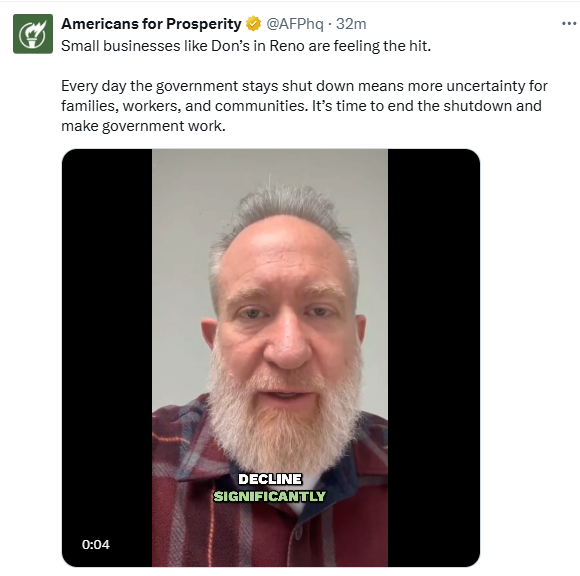This screenshot has width=580, height=576.
Task: Open the Americans for Prosperity torch avatar
Action: pos(33,34)
